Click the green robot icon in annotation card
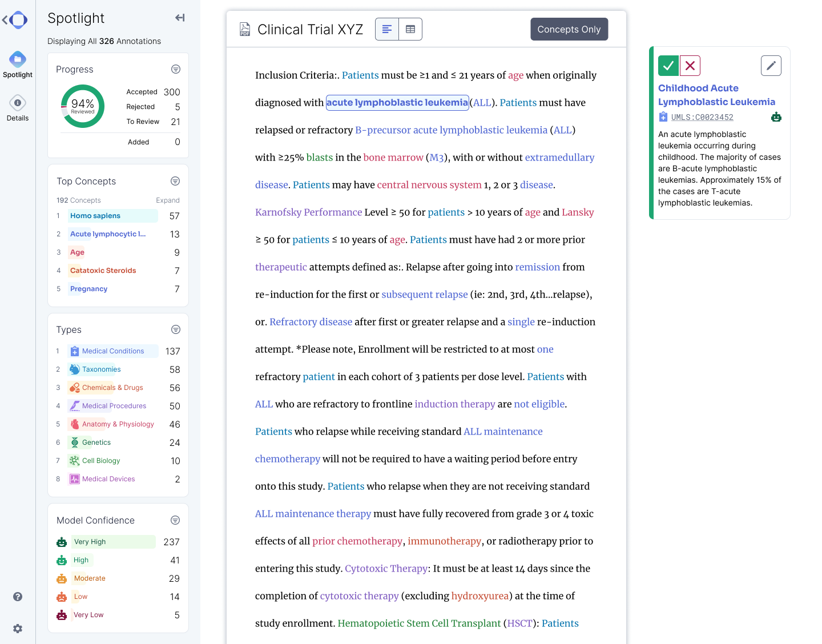 776,117
